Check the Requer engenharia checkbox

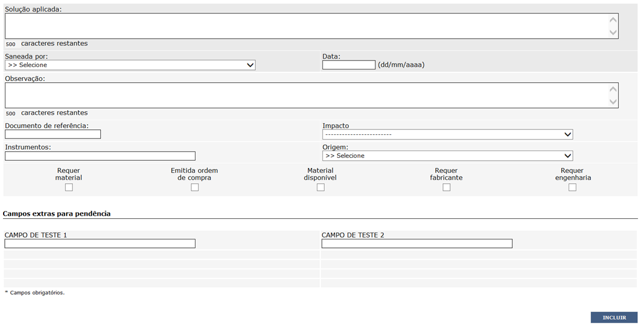tap(573, 187)
